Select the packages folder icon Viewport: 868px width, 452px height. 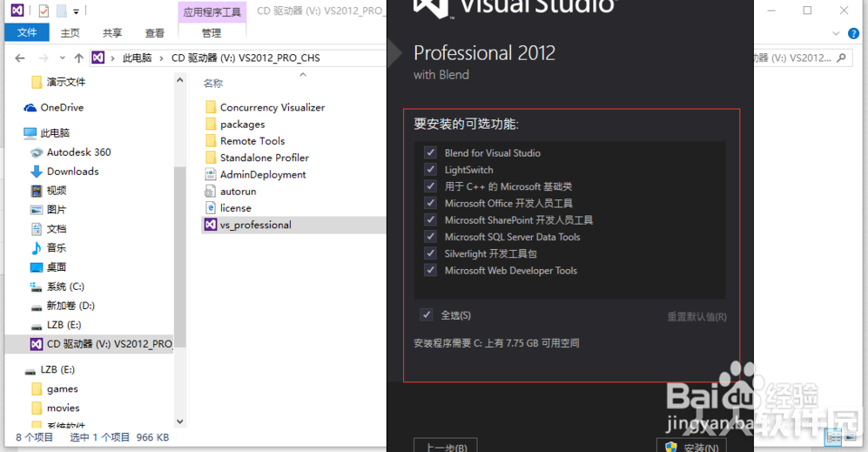(211, 124)
